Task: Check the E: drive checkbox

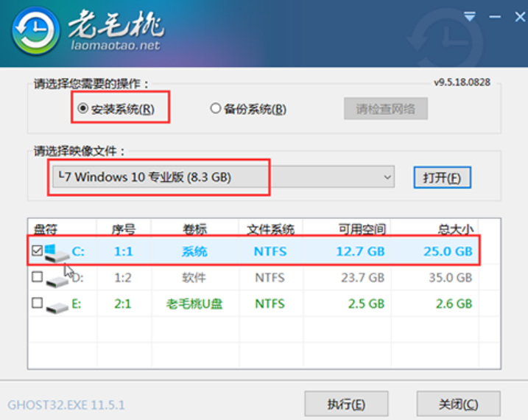Action: click(x=37, y=303)
